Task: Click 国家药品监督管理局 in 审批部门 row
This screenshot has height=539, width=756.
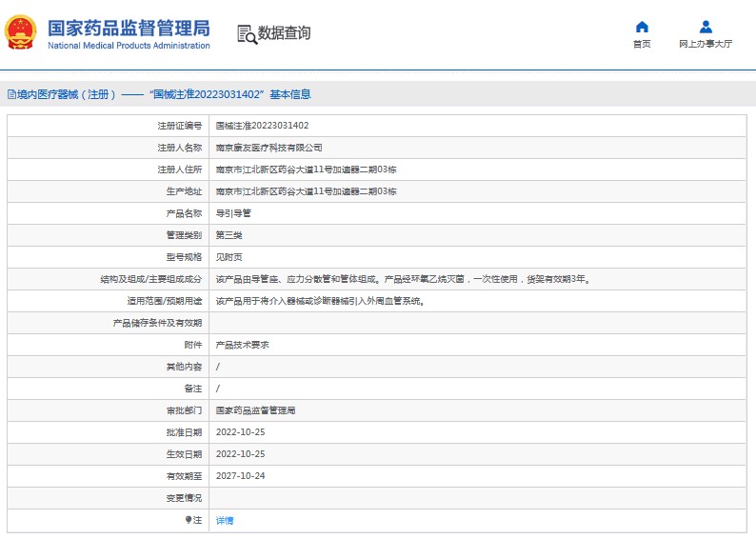Action: pos(255,410)
